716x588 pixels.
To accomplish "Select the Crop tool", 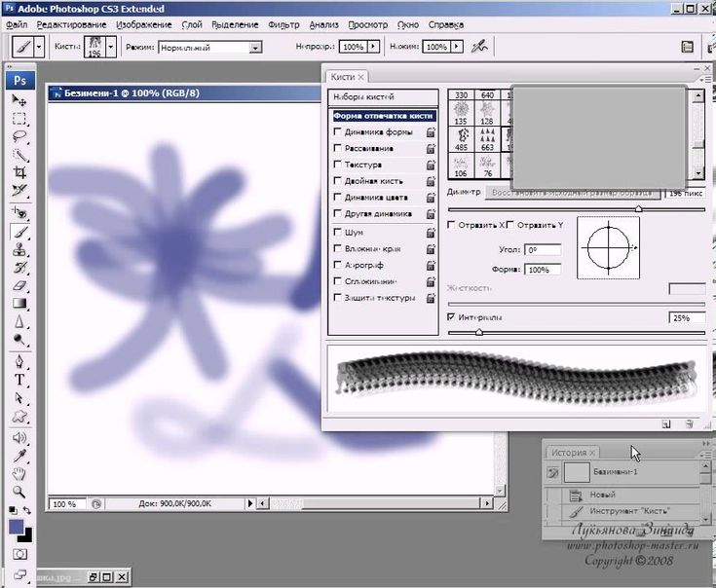I will [19, 172].
